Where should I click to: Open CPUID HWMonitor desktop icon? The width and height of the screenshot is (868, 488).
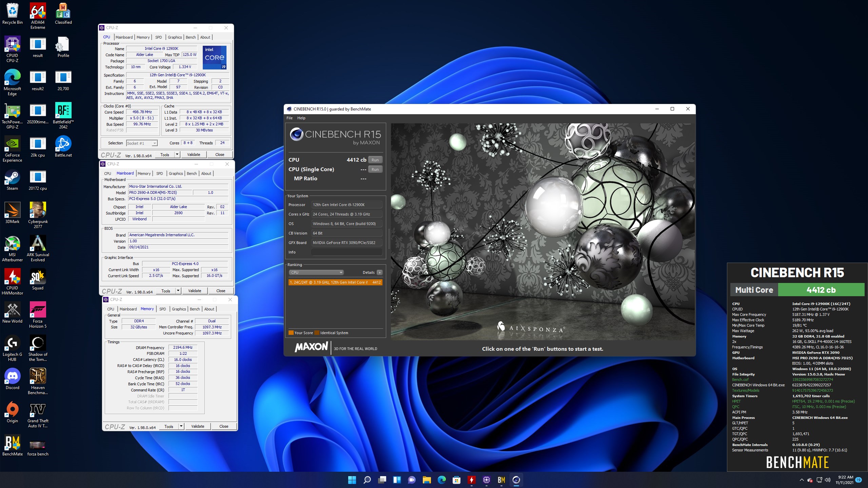(x=13, y=282)
